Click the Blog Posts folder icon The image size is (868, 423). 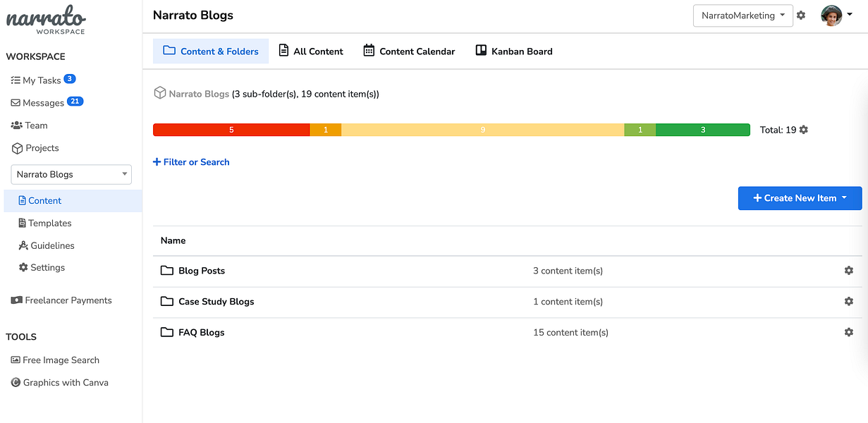point(167,271)
